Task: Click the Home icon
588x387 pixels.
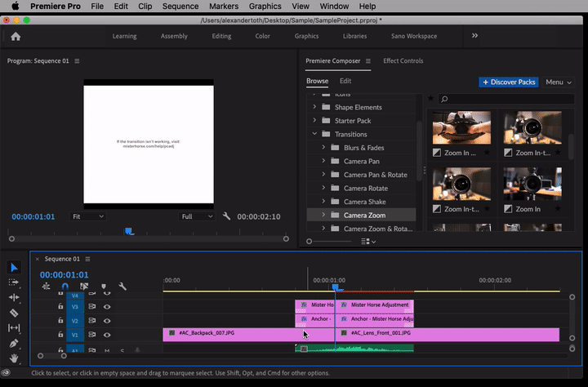Action: coord(16,37)
